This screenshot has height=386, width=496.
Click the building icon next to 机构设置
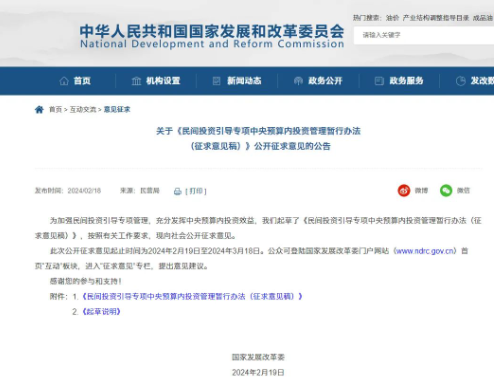[x=136, y=81]
